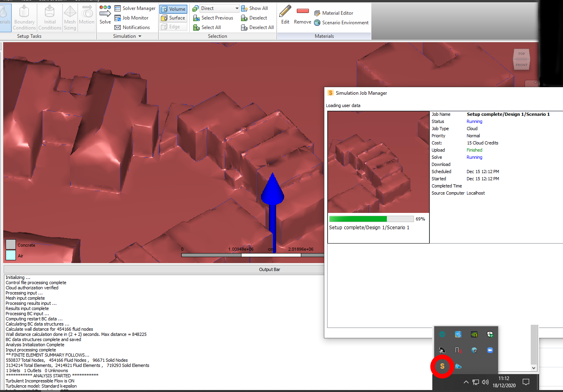
Task: Open the Solver Manager
Action: pyautogui.click(x=135, y=8)
